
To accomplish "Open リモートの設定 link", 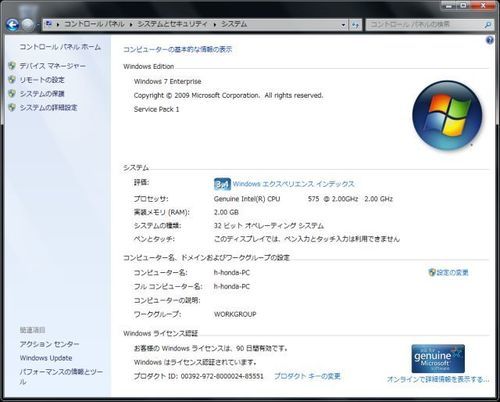I will point(42,80).
